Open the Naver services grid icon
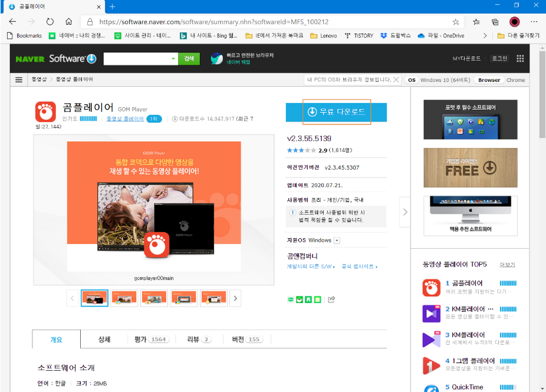 point(520,58)
